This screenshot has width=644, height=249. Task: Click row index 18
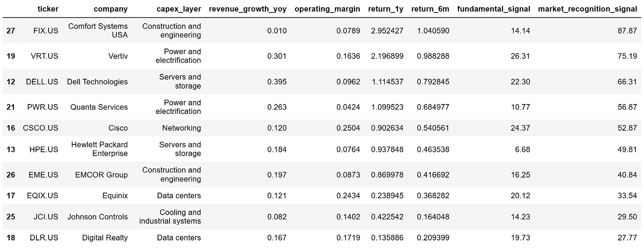pos(11,238)
